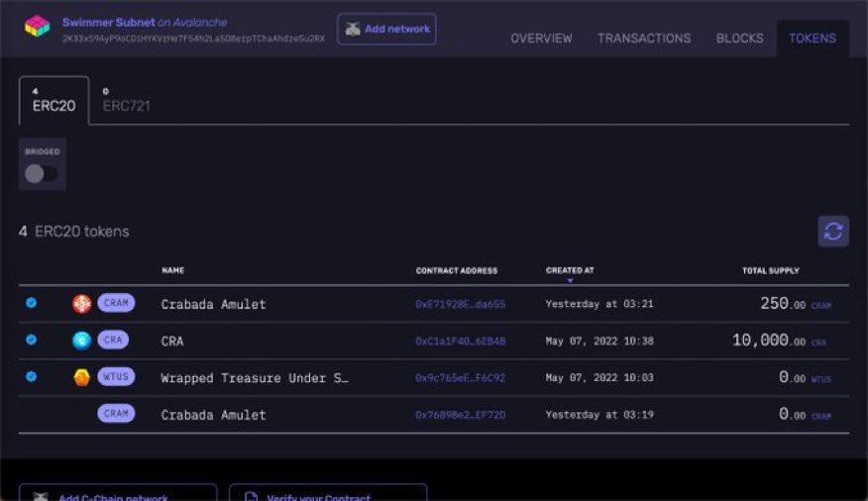Click the May 07, 2022 10:03 date
Screen dimensions: 868x501
click(599, 378)
